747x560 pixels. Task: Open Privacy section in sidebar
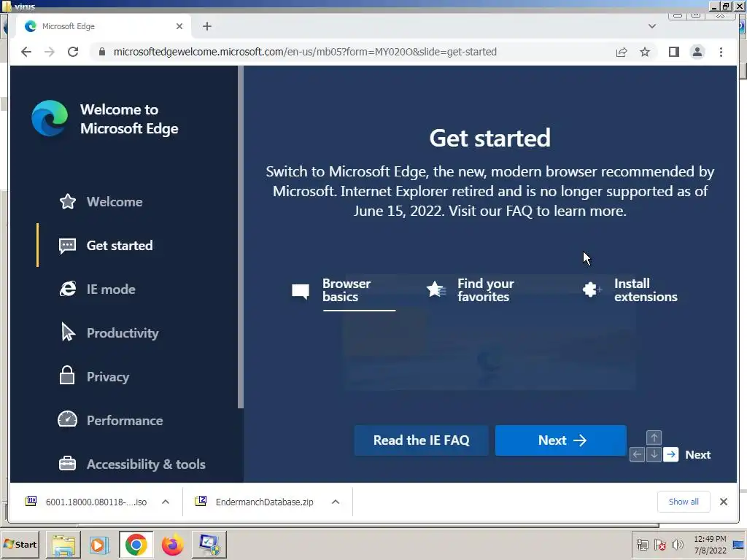[x=94, y=377]
